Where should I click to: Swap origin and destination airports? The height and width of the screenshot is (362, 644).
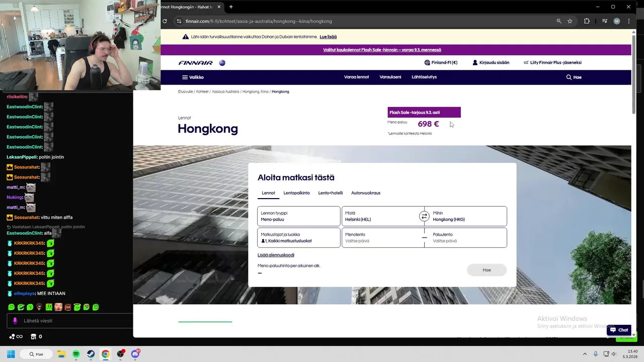click(424, 216)
